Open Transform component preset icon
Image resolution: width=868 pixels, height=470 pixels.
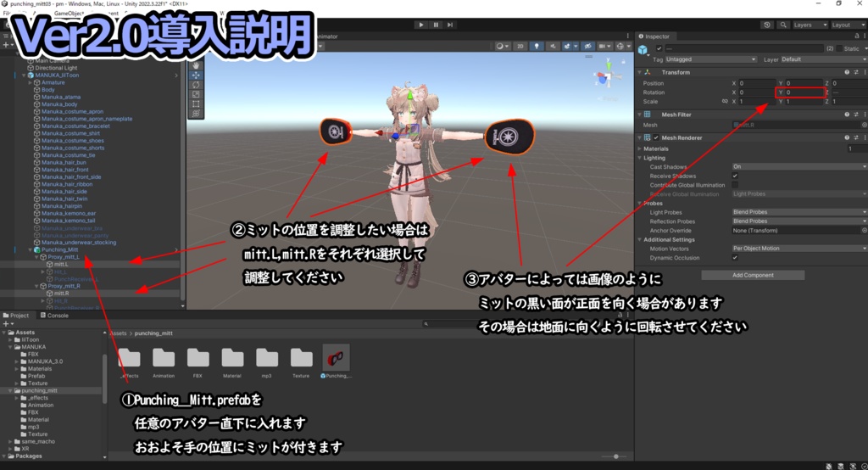coord(856,73)
